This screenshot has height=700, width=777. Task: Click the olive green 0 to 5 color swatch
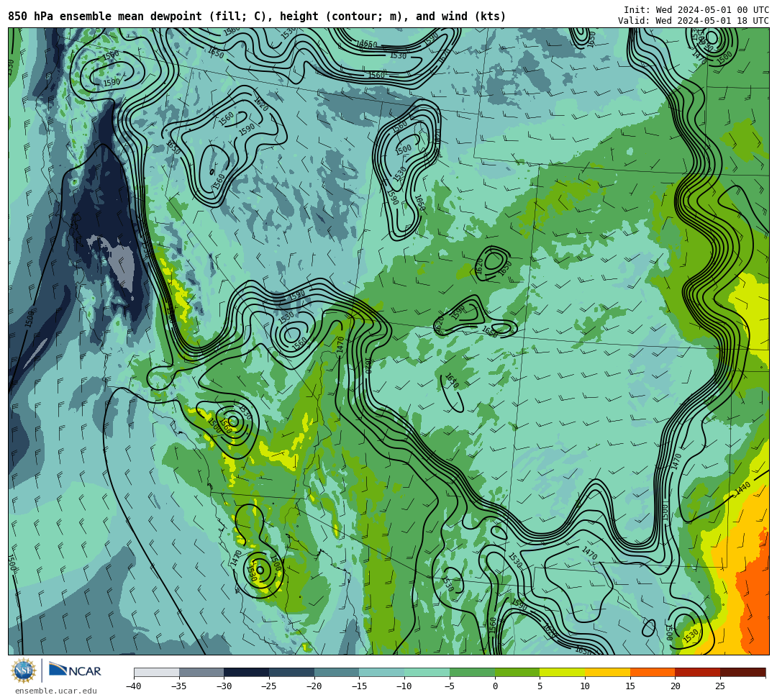click(x=517, y=672)
